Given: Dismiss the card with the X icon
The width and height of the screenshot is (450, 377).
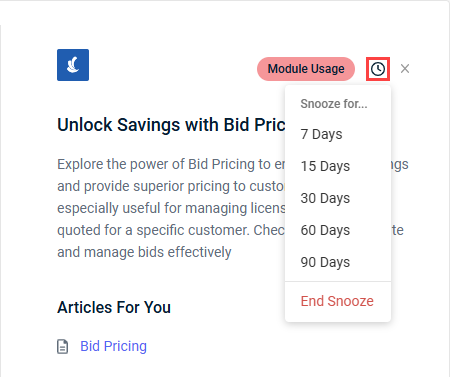Looking at the screenshot, I should (x=405, y=69).
